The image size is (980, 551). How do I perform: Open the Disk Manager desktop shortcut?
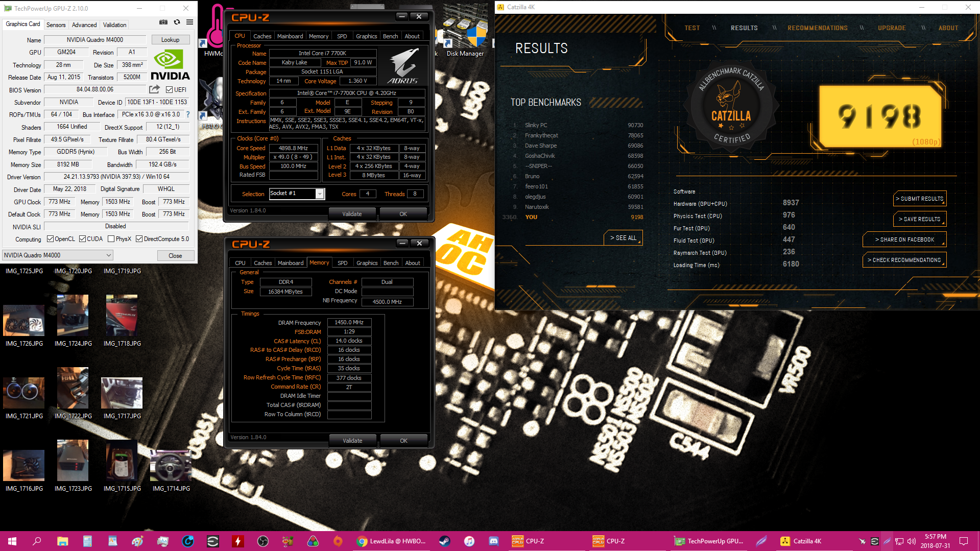(x=465, y=32)
